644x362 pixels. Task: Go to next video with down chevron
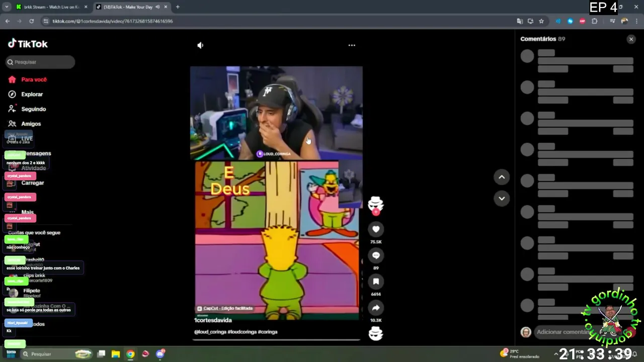point(502,199)
